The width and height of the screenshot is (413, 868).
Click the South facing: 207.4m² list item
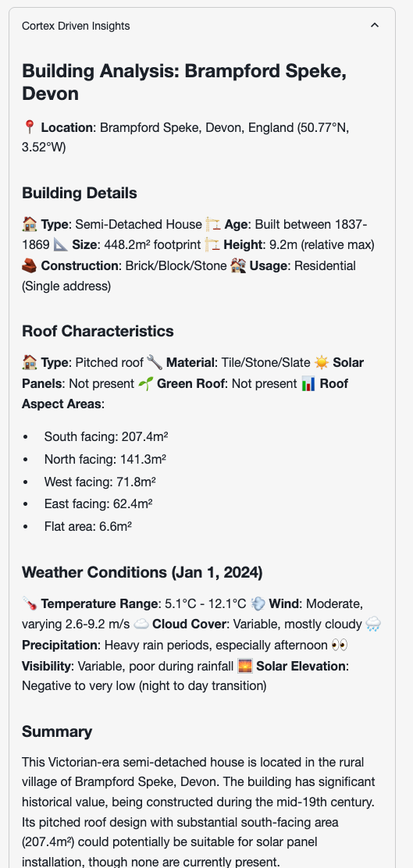(106, 437)
